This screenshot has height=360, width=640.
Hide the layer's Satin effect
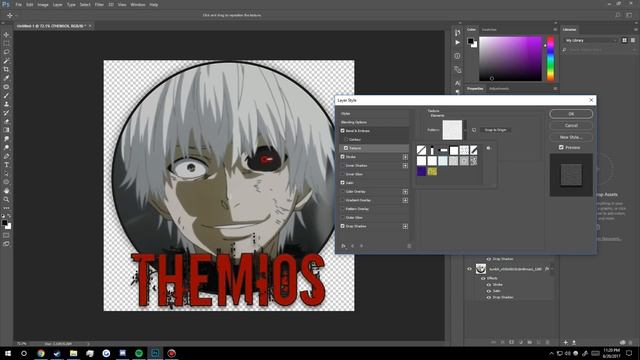pos(489,291)
